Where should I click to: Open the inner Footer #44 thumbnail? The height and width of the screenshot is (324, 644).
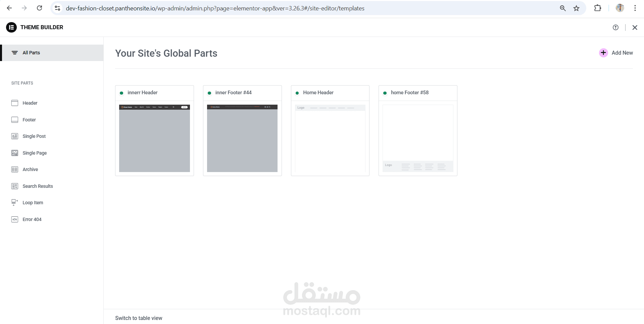(x=242, y=138)
